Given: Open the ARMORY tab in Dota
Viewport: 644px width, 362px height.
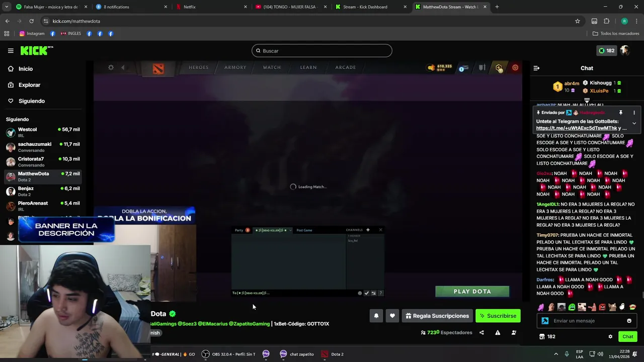Looking at the screenshot, I should click(235, 67).
